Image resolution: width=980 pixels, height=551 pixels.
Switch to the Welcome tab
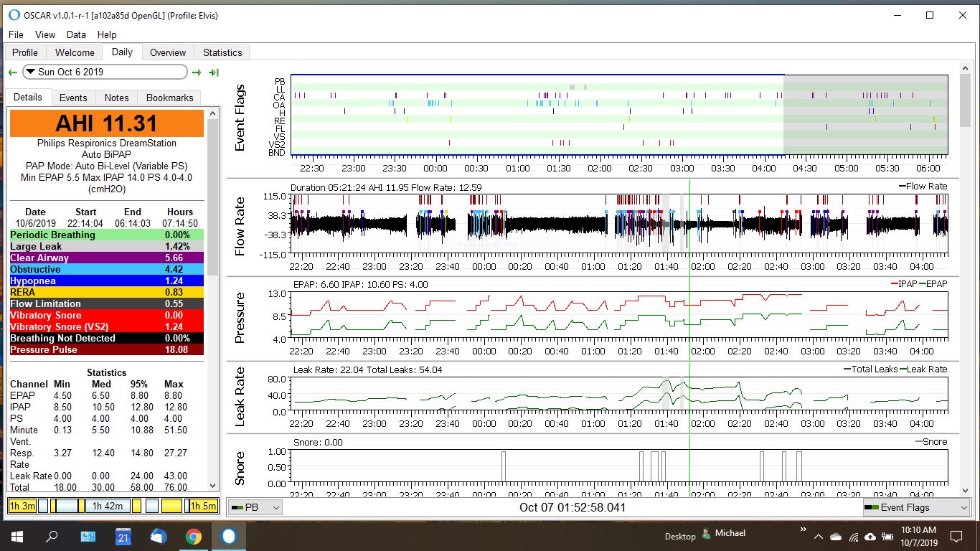[75, 52]
